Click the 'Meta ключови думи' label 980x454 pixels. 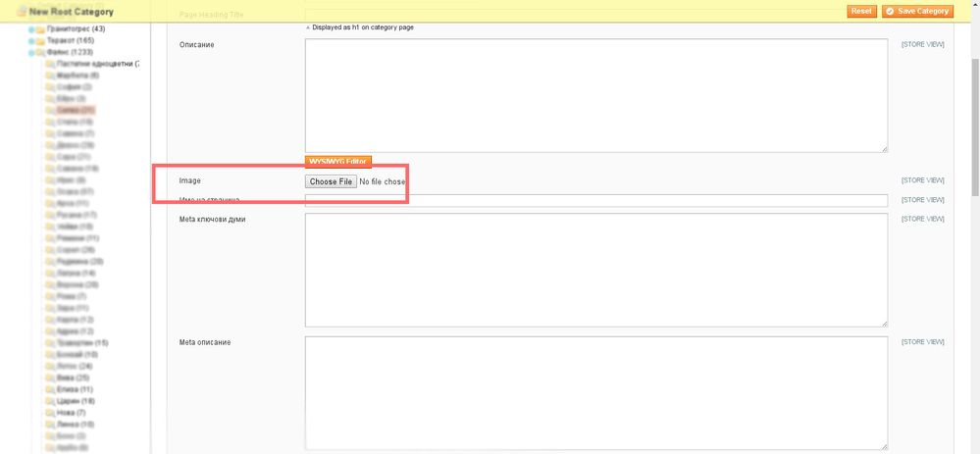tap(213, 220)
